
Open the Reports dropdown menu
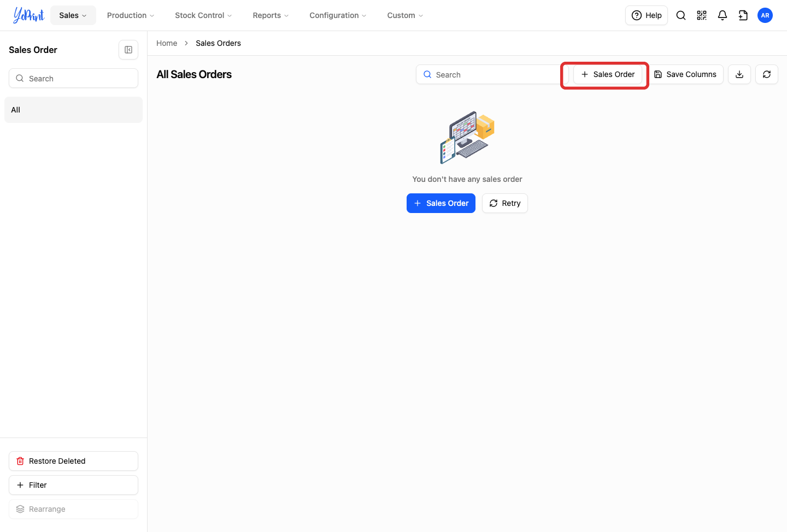271,15
